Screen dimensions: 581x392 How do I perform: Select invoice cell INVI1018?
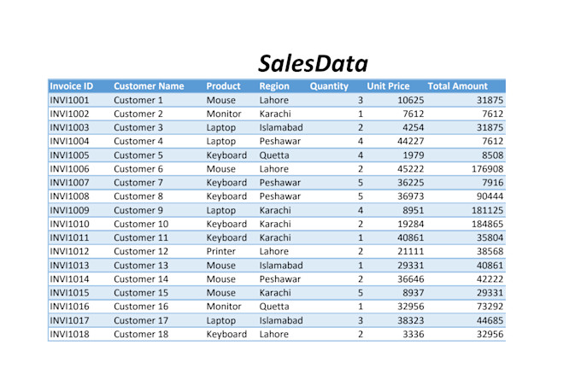tap(69, 334)
